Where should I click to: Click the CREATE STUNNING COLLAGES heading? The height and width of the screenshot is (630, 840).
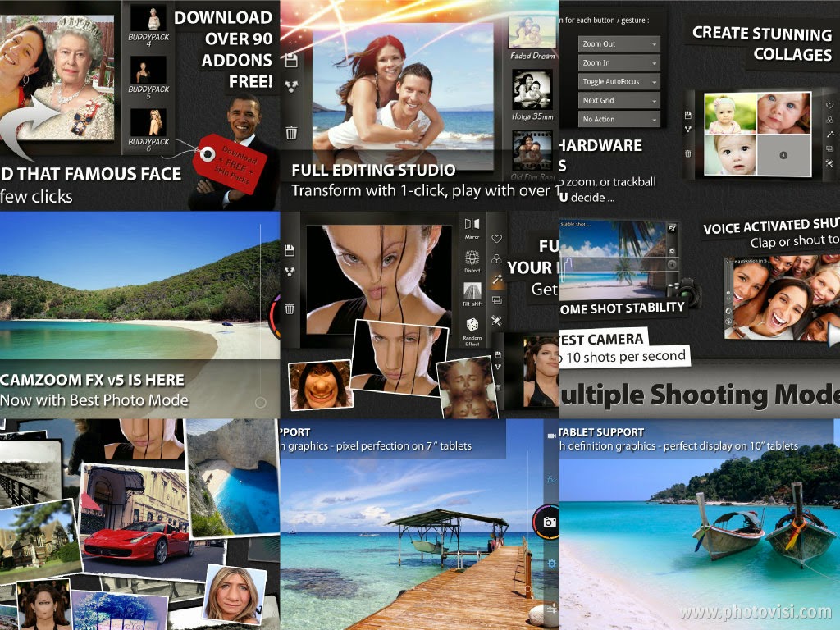click(x=762, y=44)
